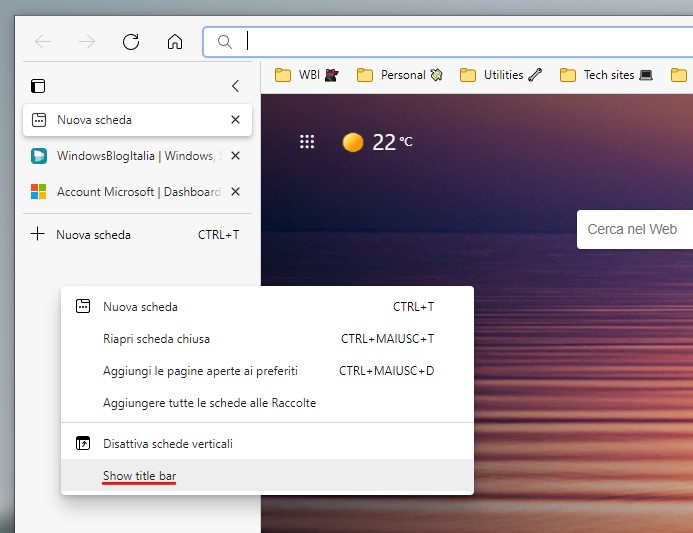Open the WBI favorites folder
693x533 pixels.
[x=306, y=75]
